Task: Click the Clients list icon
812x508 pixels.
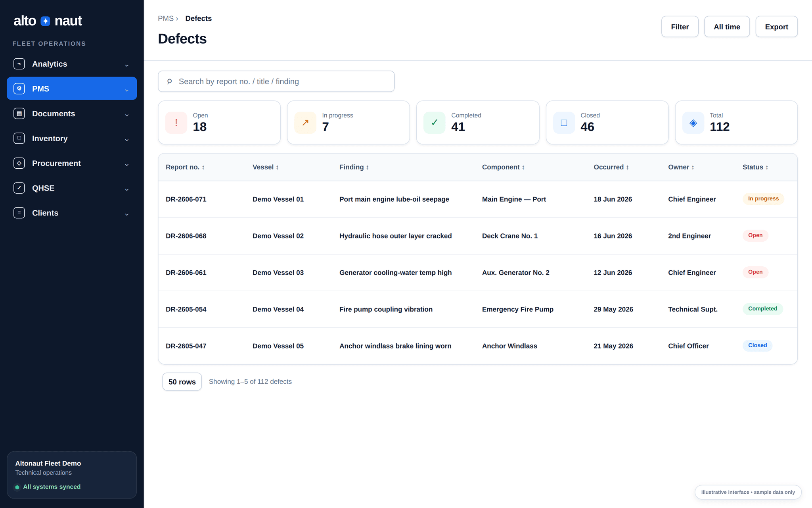Action: 19,213
